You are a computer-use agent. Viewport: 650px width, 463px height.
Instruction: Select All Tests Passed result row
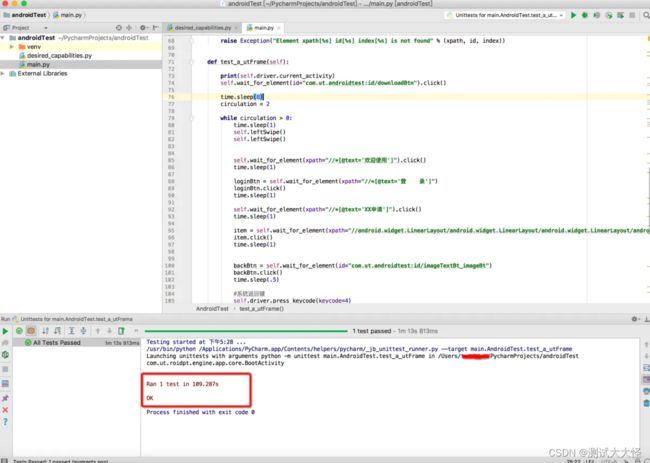pos(77,343)
